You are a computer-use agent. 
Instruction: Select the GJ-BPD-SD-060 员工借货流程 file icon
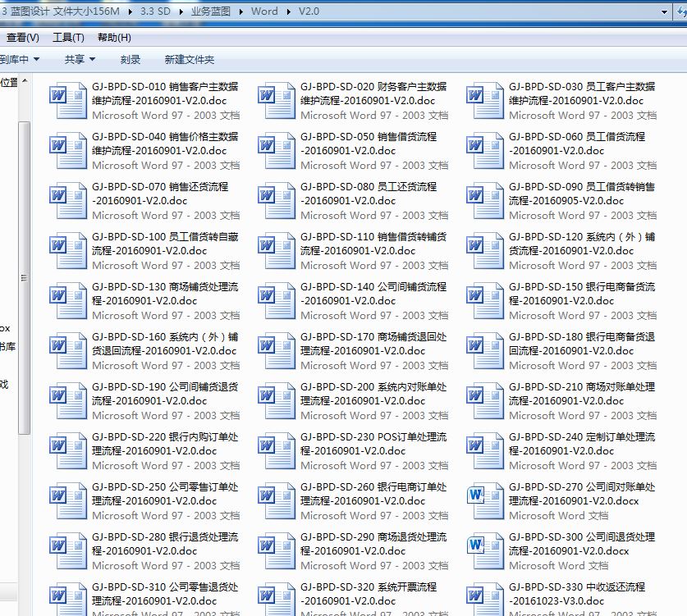tap(484, 151)
